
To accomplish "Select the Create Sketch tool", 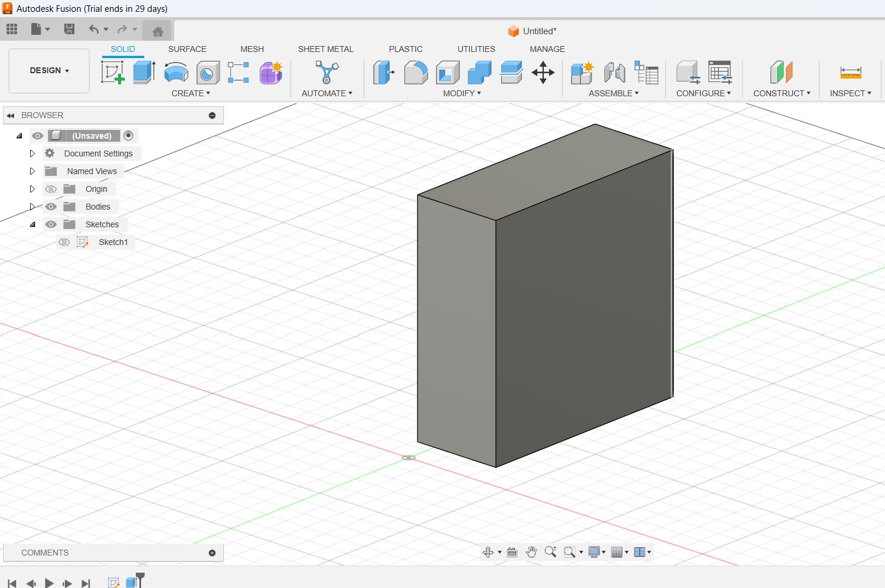I will (113, 73).
